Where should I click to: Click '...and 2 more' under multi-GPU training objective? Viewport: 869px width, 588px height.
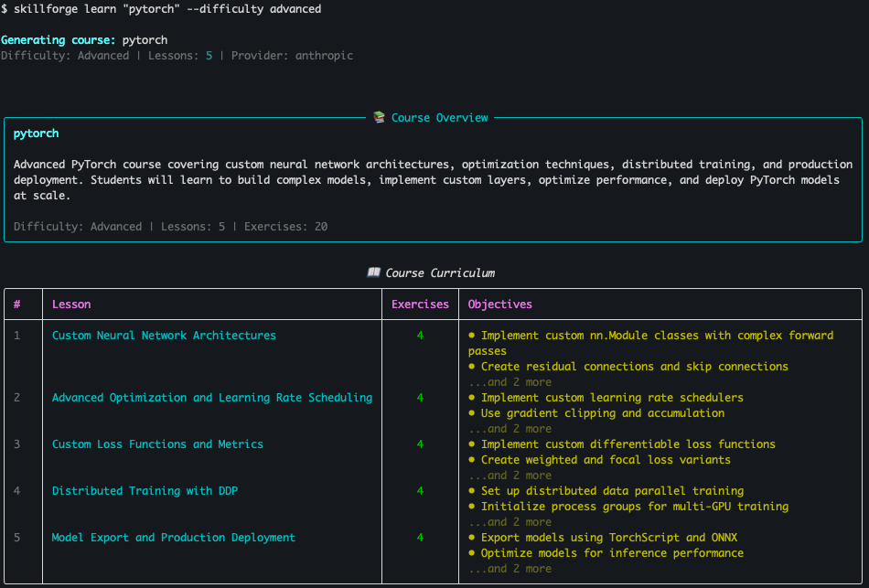click(510, 521)
